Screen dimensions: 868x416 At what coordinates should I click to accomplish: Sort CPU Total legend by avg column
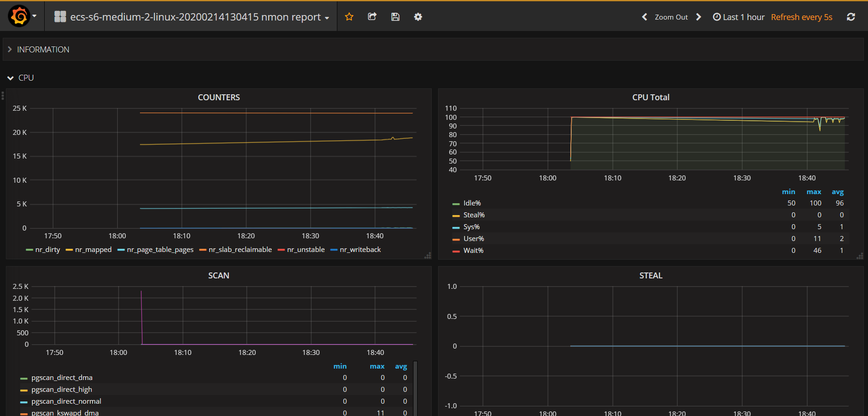pos(837,191)
